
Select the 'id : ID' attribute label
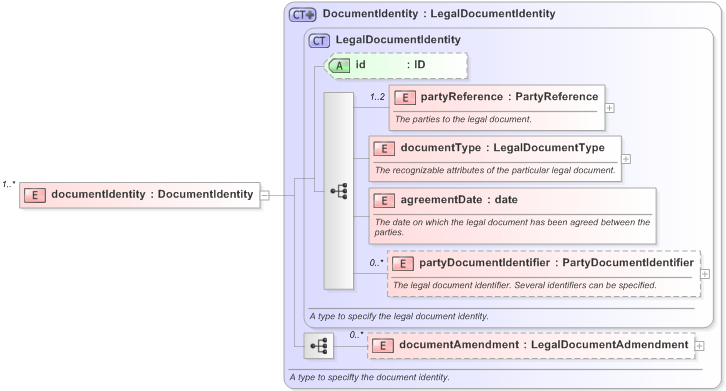390,65
